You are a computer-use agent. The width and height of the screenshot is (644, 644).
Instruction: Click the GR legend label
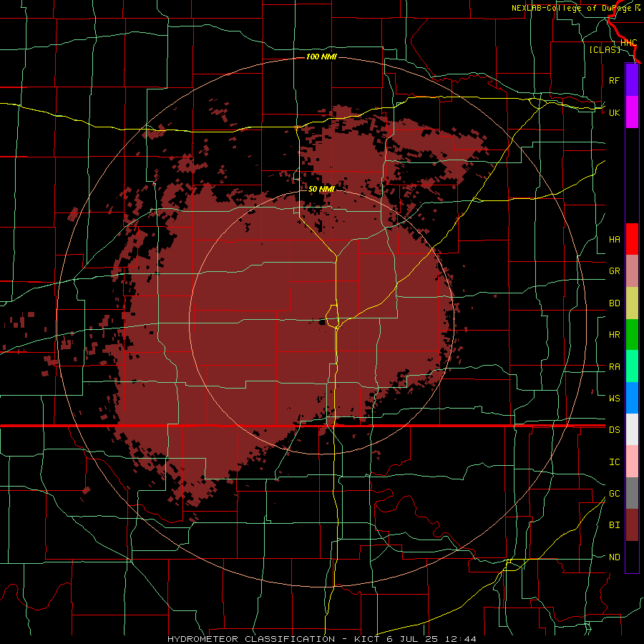click(614, 271)
